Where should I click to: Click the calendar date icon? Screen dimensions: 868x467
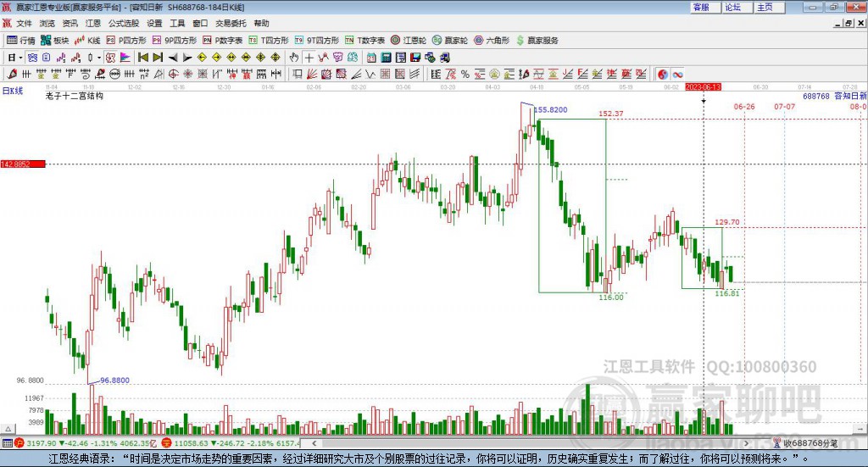click(x=371, y=58)
